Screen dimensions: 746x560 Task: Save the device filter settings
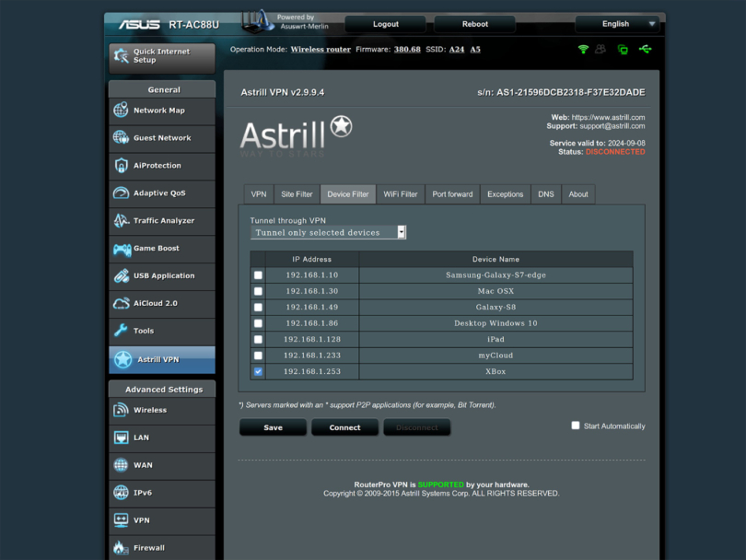[x=273, y=427]
